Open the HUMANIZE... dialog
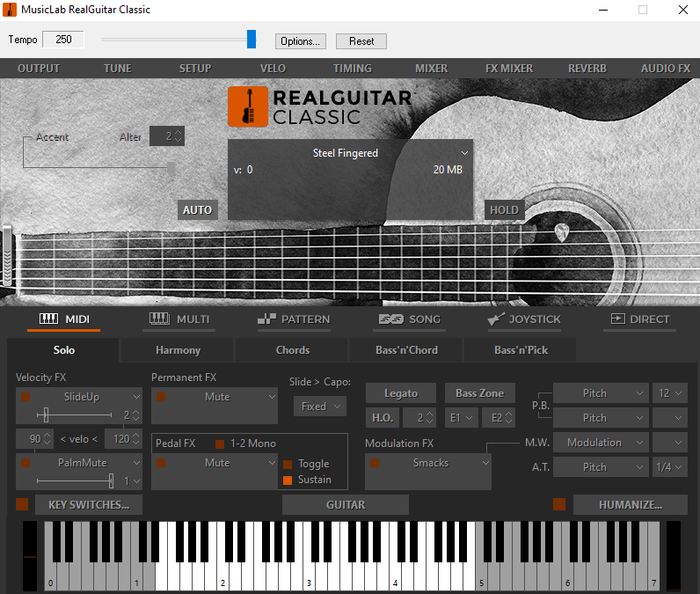 tap(630, 504)
